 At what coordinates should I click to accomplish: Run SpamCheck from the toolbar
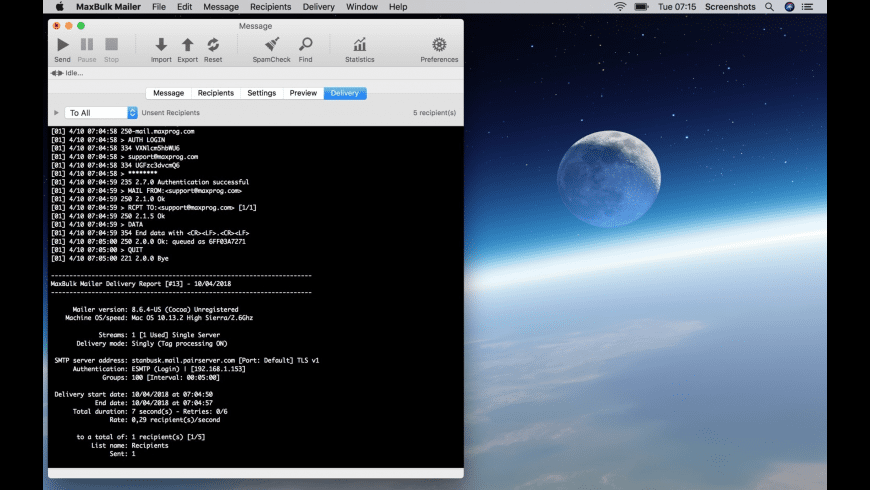pyautogui.click(x=271, y=45)
